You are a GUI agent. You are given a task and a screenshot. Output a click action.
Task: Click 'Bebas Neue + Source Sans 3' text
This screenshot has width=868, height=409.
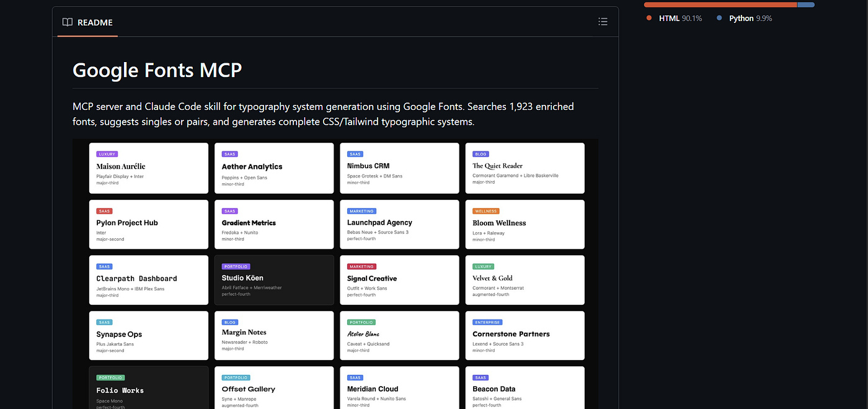pos(378,232)
